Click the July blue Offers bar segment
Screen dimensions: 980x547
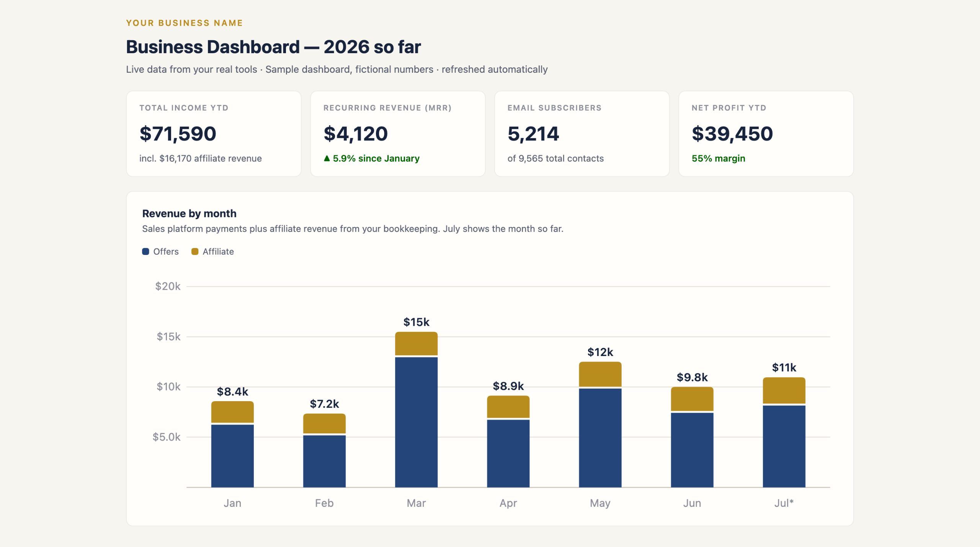(784, 446)
